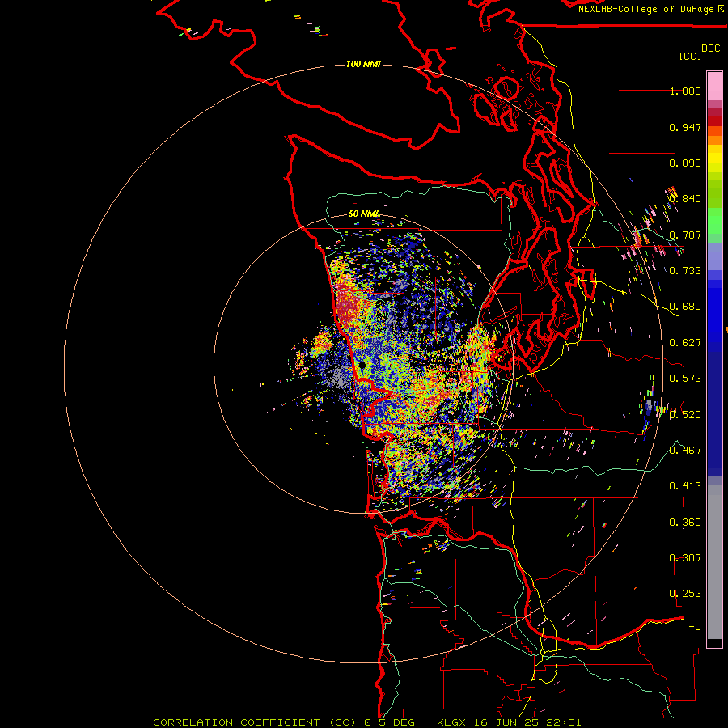
Task: Click the 50 NMI range ring label
Action: tap(364, 214)
